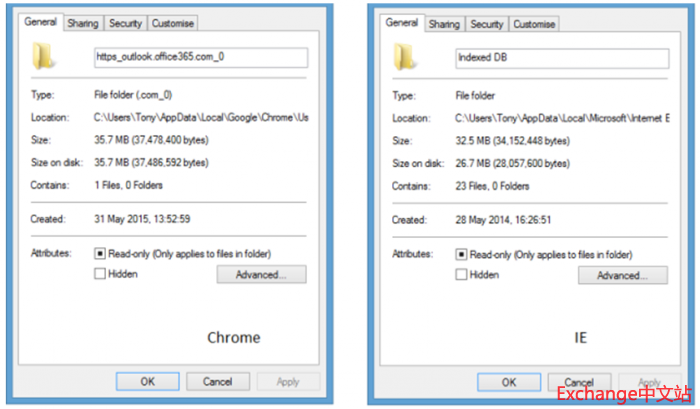Switch to Security tab in Indexed DB dialog
The image size is (700, 409).
click(x=487, y=24)
